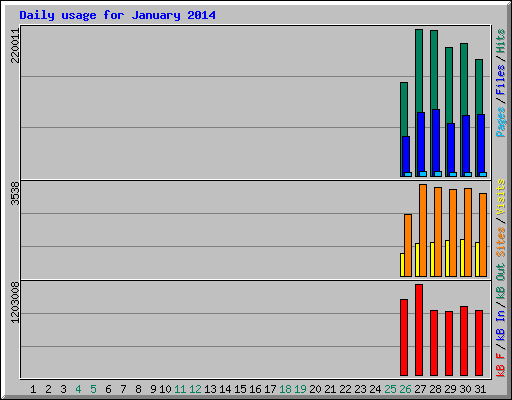Click the 220011 value on the top axis

tap(15, 45)
